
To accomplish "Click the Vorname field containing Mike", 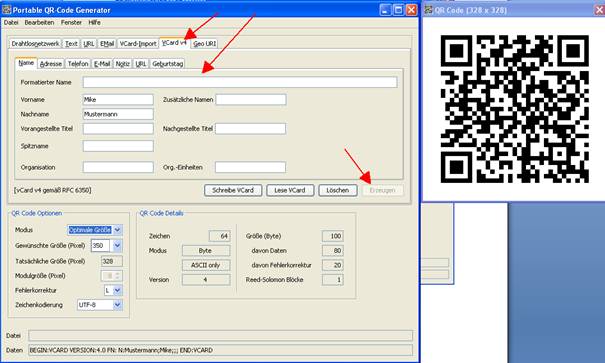I will (118, 100).
